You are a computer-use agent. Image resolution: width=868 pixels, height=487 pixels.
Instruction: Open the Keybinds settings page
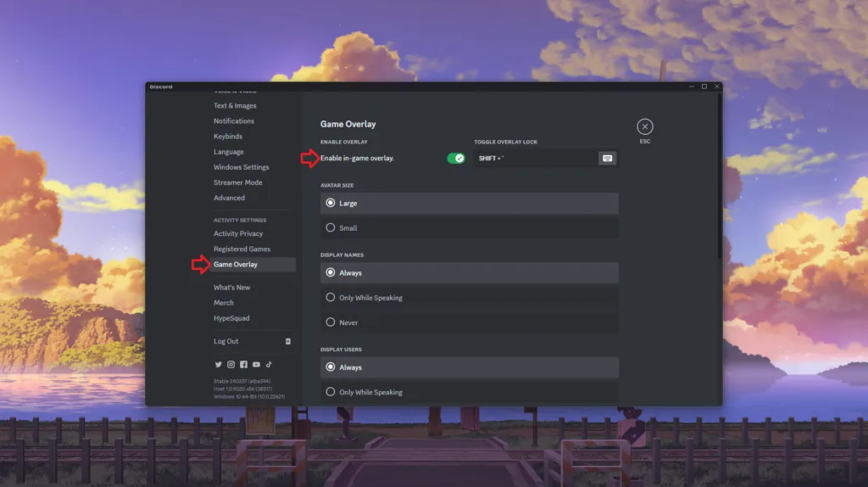(228, 137)
